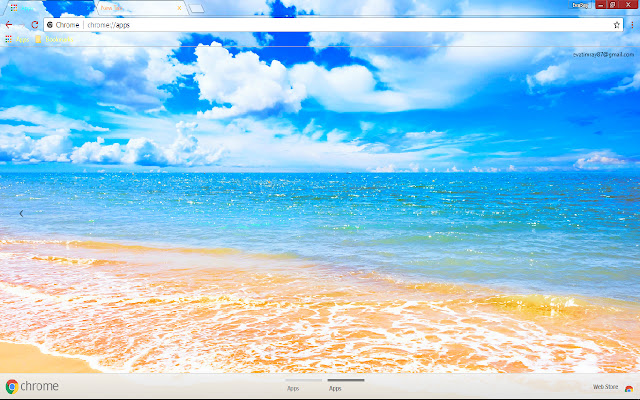The width and height of the screenshot is (640, 400).
Task: Switch to the first Apps page indicator
Action: click(303, 384)
